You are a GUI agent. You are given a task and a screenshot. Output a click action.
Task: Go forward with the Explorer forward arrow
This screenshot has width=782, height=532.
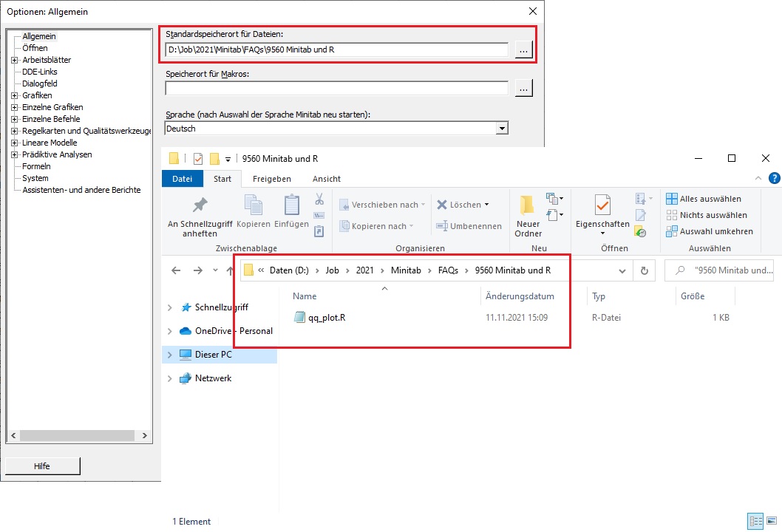[198, 270]
